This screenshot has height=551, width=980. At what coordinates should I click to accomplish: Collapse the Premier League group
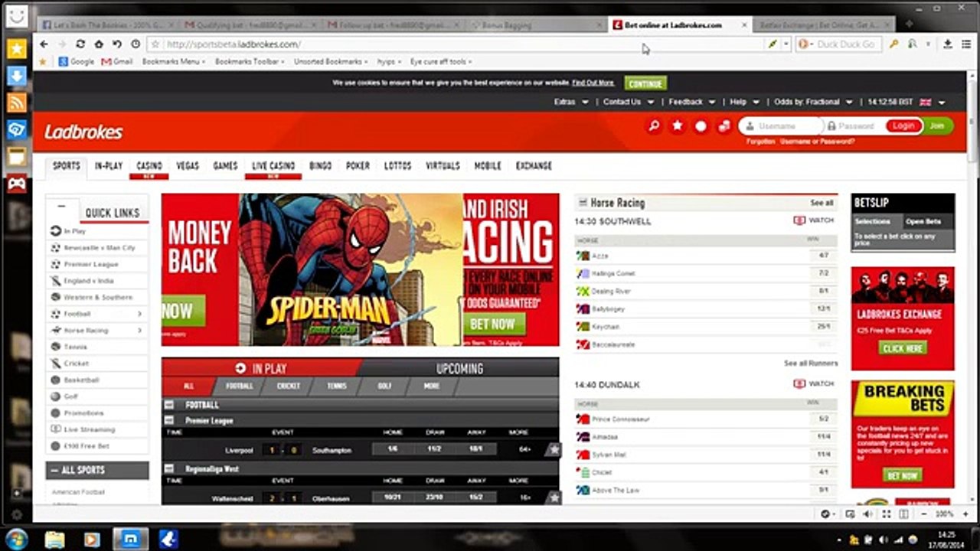click(169, 420)
